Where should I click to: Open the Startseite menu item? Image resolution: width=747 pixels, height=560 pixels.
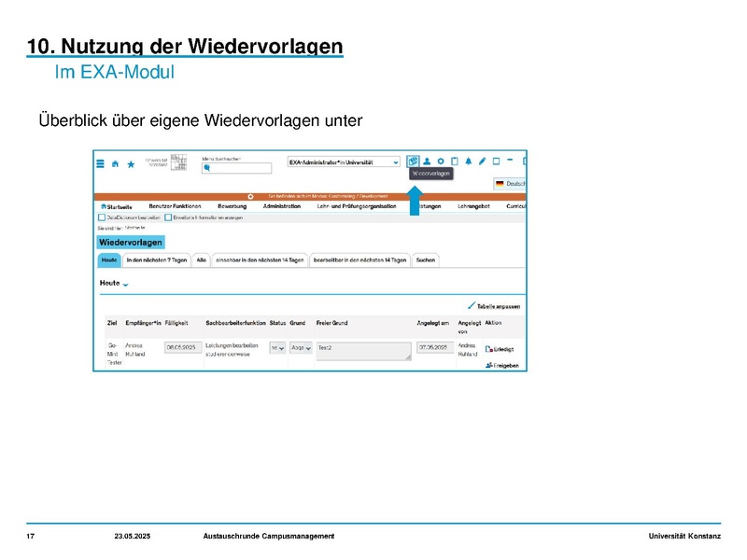(x=116, y=206)
